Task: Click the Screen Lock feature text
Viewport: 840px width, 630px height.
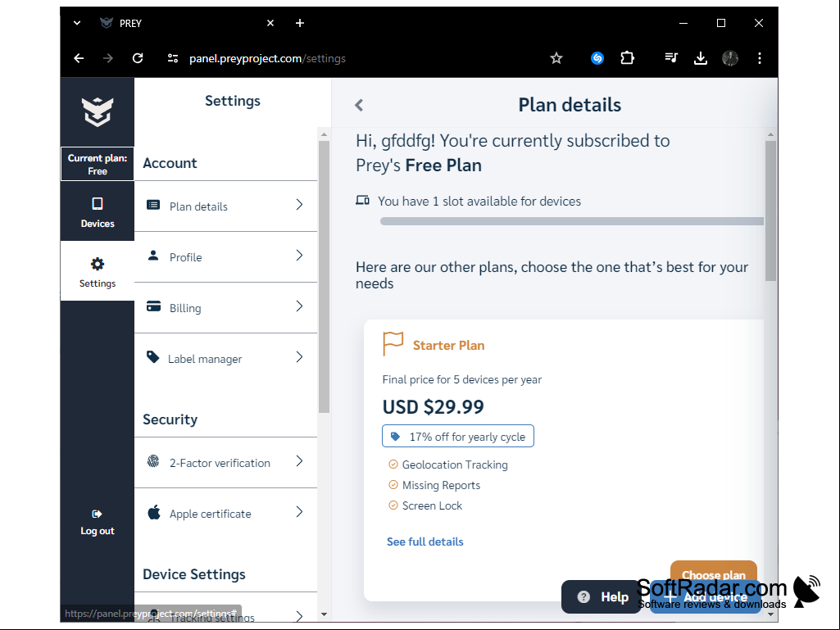Action: (432, 505)
